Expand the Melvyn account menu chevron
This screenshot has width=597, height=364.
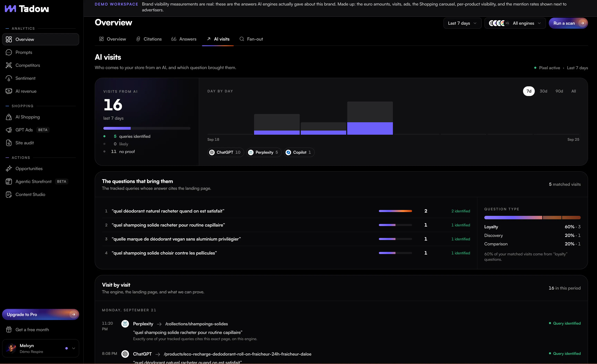(x=74, y=348)
